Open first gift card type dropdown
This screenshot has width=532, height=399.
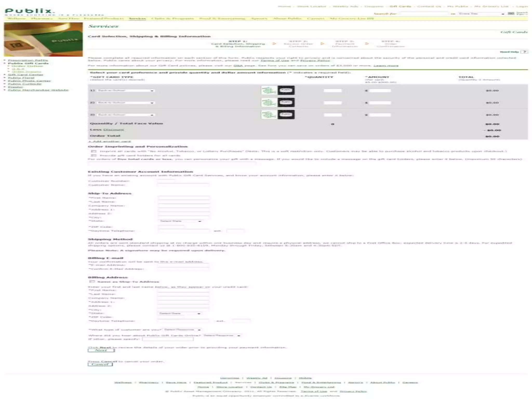click(x=126, y=91)
